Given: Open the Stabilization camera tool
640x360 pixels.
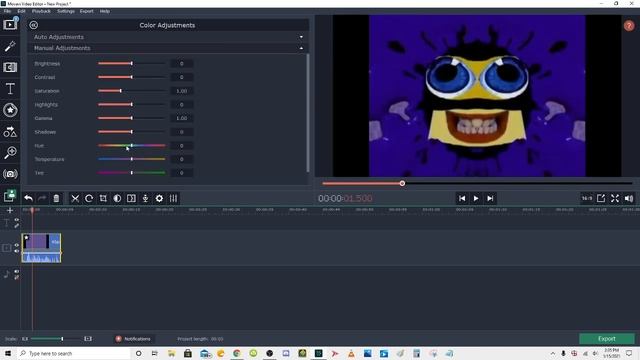Looking at the screenshot, I should (x=10, y=174).
